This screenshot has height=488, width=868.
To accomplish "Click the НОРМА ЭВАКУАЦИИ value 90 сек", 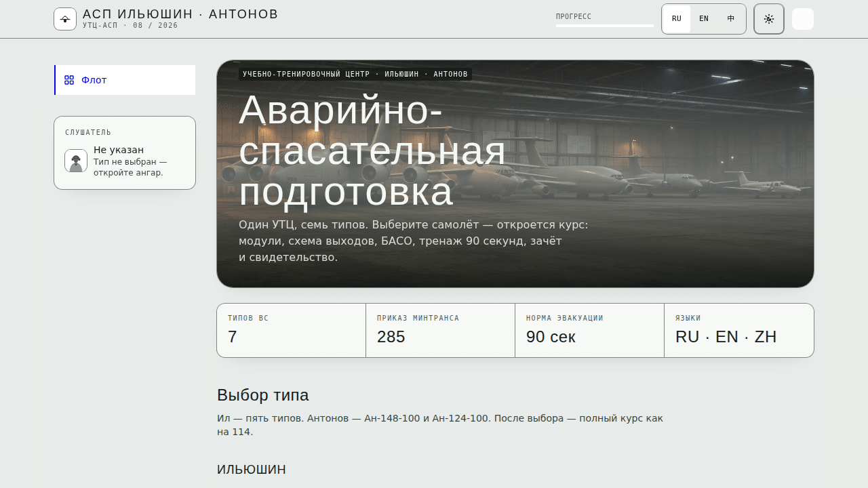I will click(551, 337).
